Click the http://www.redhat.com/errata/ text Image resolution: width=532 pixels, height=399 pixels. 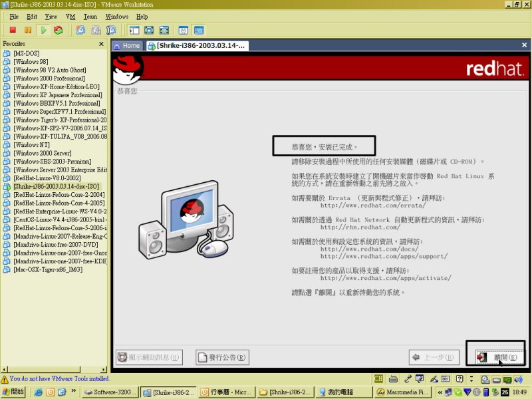[373, 205]
